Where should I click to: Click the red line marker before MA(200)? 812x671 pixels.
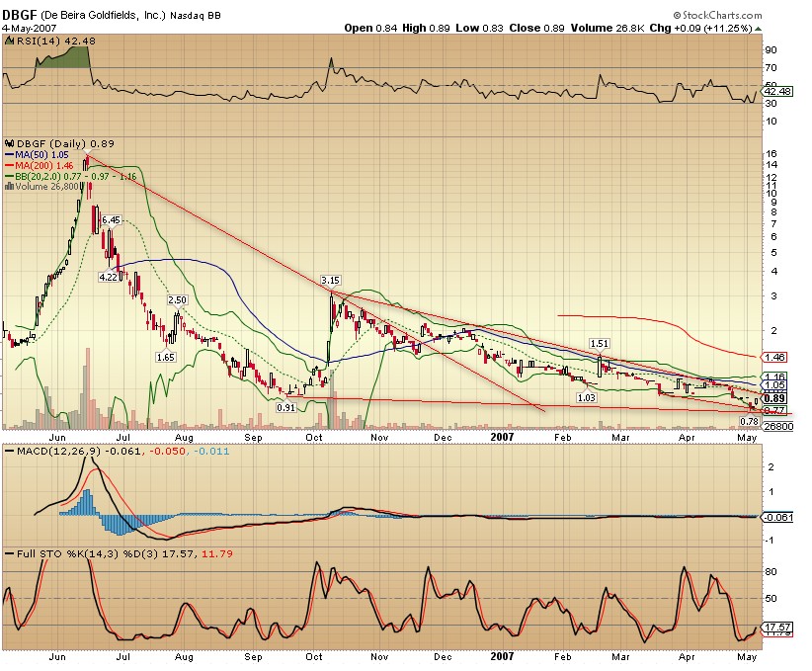tap(9, 166)
